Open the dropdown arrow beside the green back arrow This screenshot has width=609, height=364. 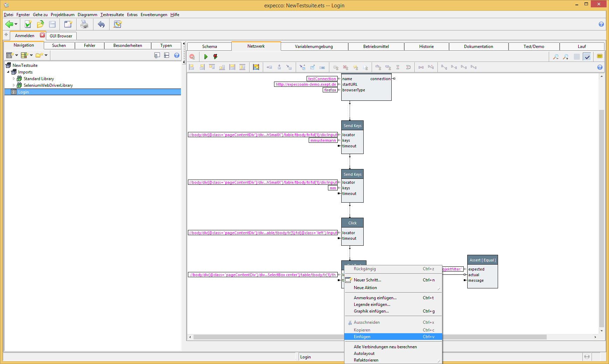[x=16, y=24]
